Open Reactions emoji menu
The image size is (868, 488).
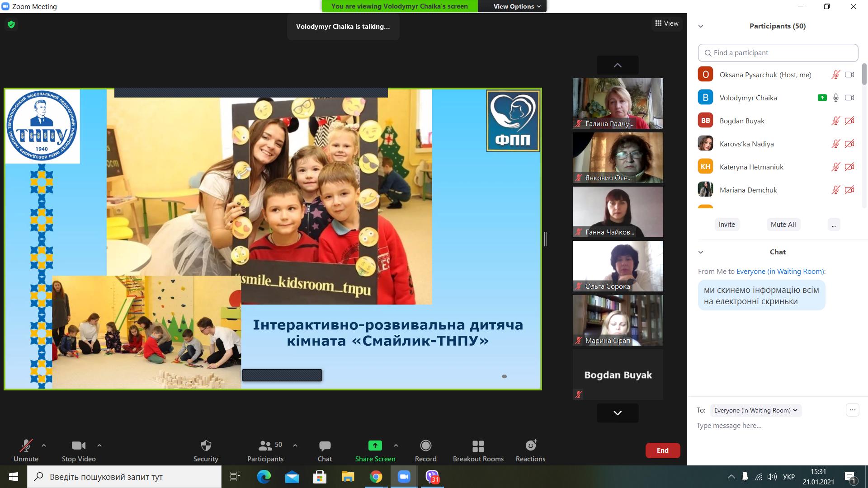coord(530,446)
